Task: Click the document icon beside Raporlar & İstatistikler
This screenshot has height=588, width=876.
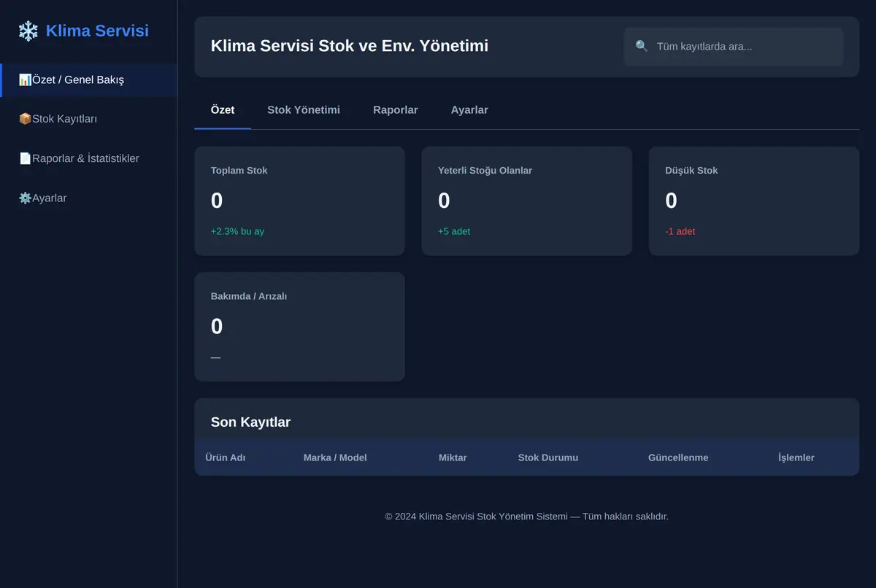Action: tap(25, 158)
